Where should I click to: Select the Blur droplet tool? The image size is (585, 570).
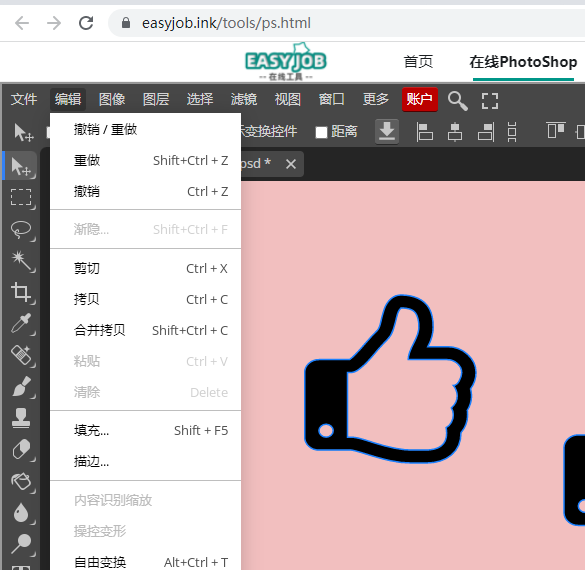pyautogui.click(x=21, y=512)
